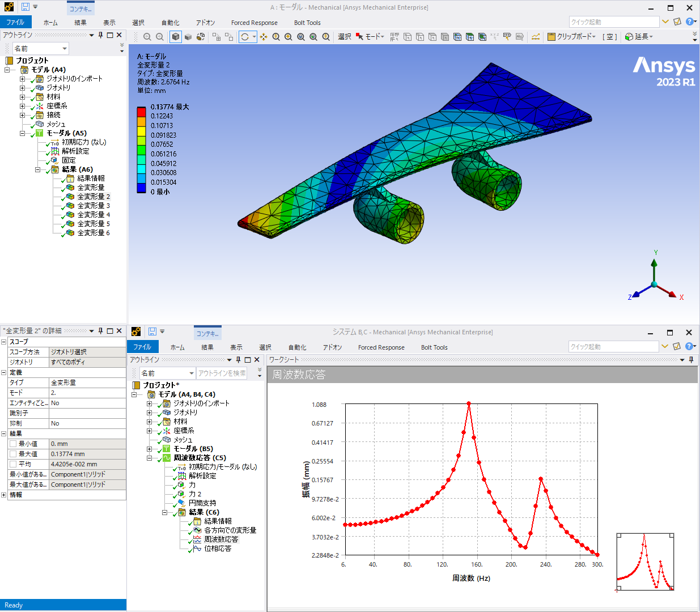
Task: Expand 材料 node in top outline
Action: coord(22,97)
